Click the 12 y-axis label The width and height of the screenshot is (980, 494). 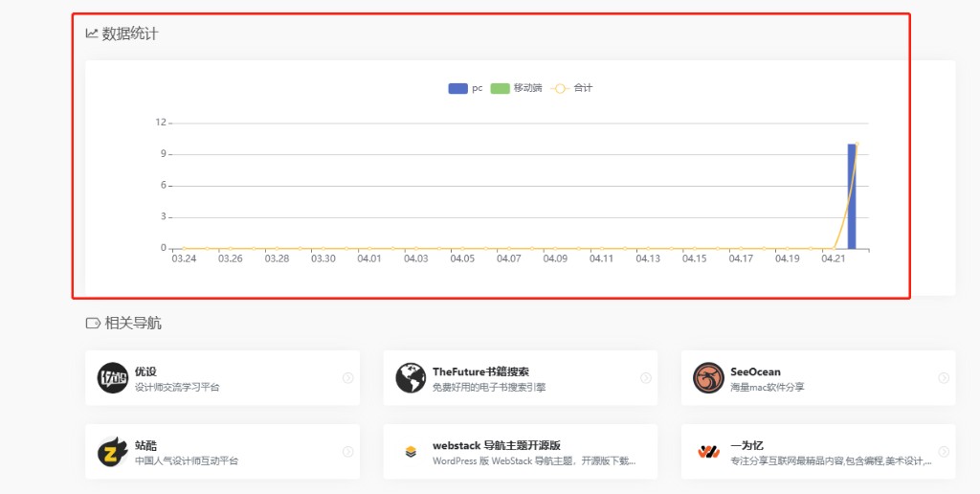pyautogui.click(x=161, y=122)
